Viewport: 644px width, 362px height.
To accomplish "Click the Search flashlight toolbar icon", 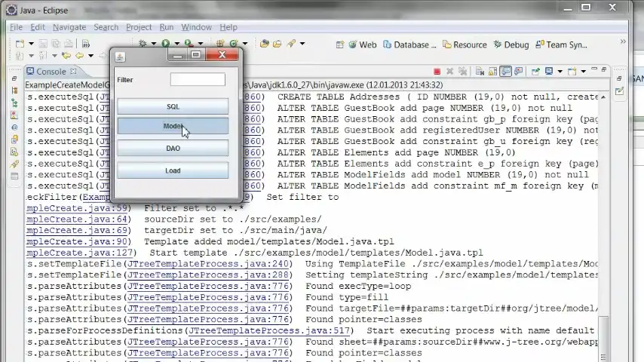I will click(x=291, y=43).
